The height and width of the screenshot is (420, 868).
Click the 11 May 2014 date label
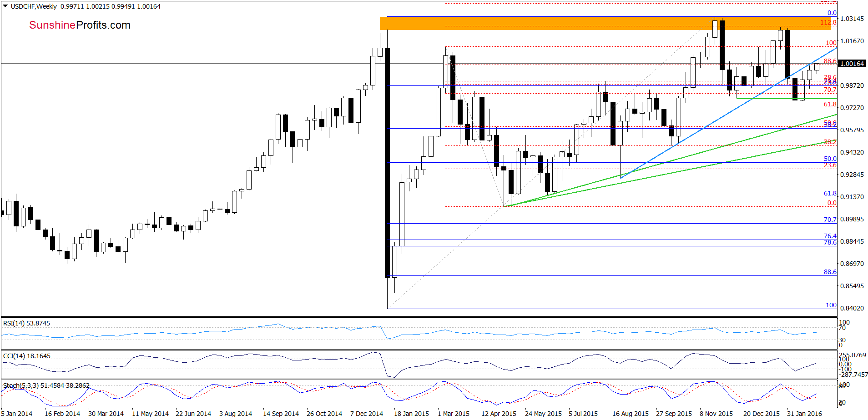coord(150,414)
